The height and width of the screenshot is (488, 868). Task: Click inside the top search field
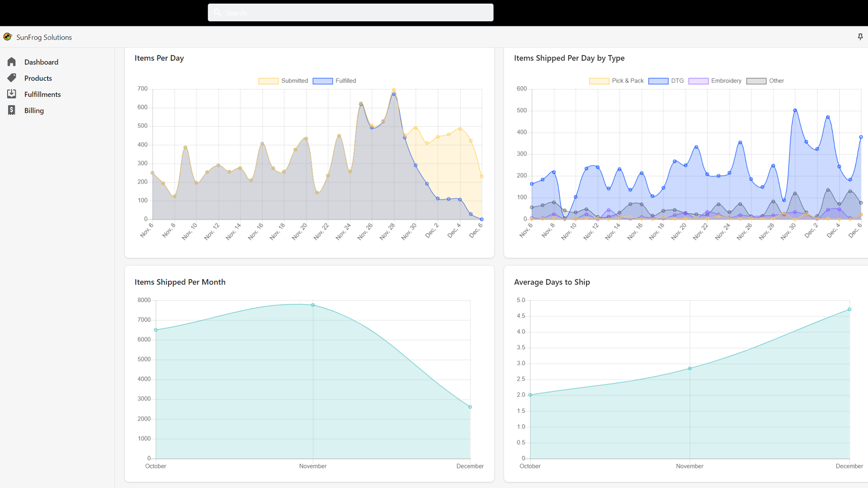[350, 12]
